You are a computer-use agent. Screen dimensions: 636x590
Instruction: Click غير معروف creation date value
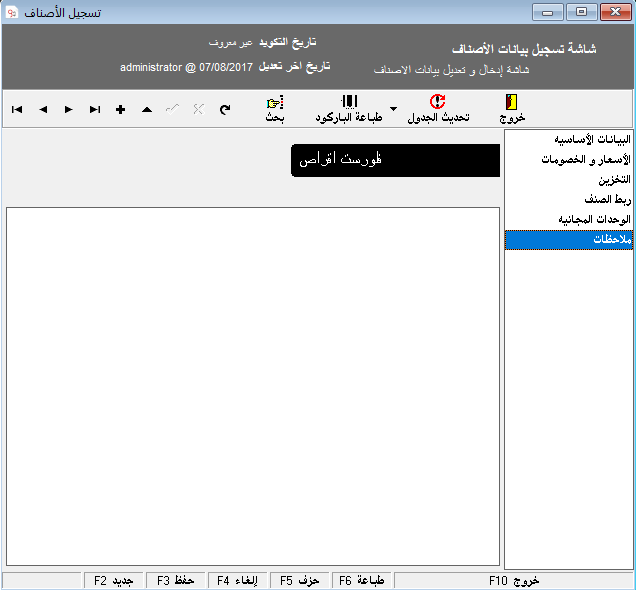231,43
